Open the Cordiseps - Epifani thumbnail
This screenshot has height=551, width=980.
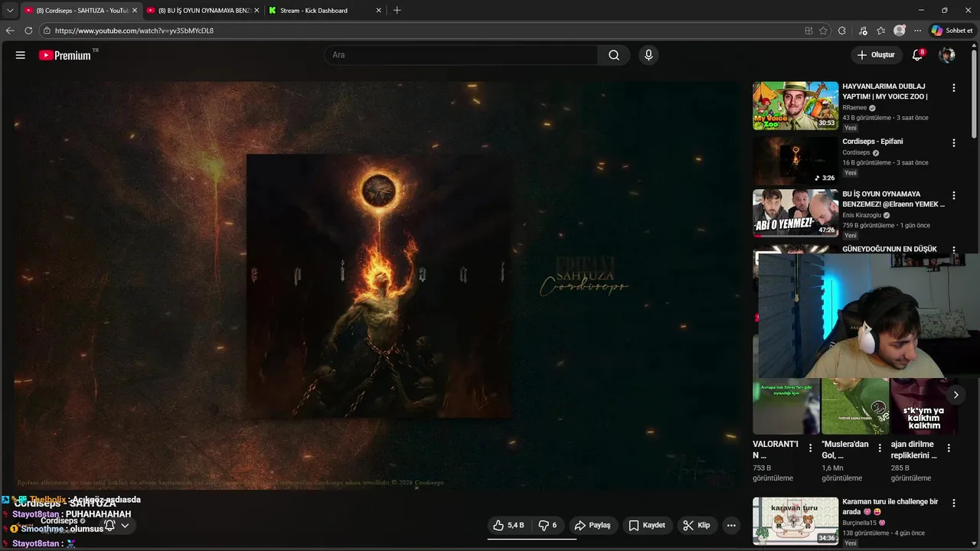pyautogui.click(x=795, y=161)
